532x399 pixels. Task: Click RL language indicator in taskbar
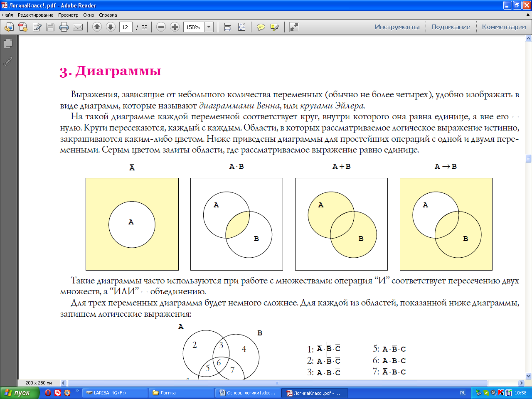pyautogui.click(x=463, y=393)
